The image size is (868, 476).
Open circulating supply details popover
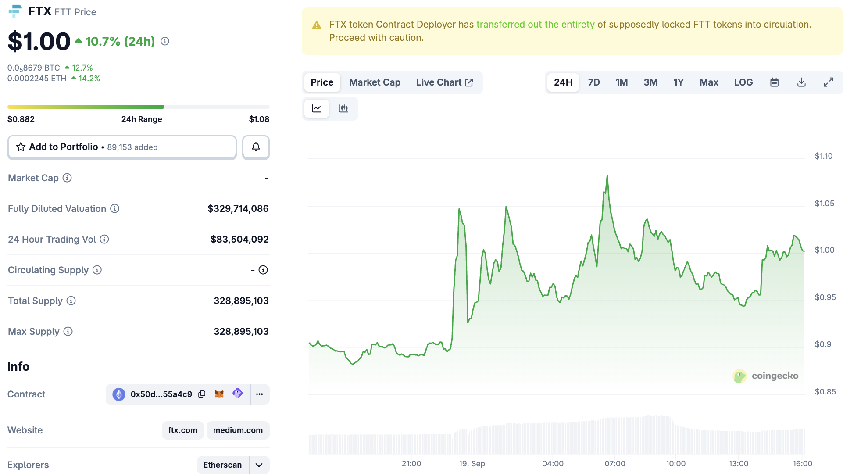pyautogui.click(x=263, y=270)
